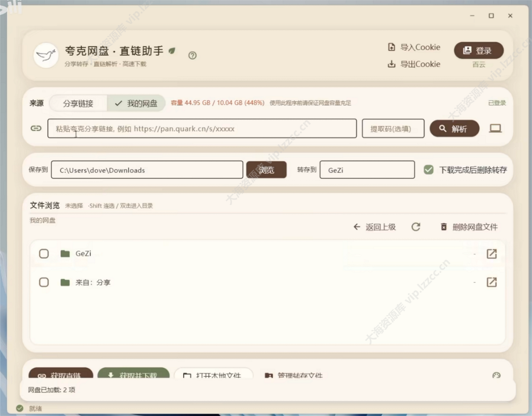The width and height of the screenshot is (532, 416).
Task: Click the 已登录 status text
Action: (x=497, y=103)
